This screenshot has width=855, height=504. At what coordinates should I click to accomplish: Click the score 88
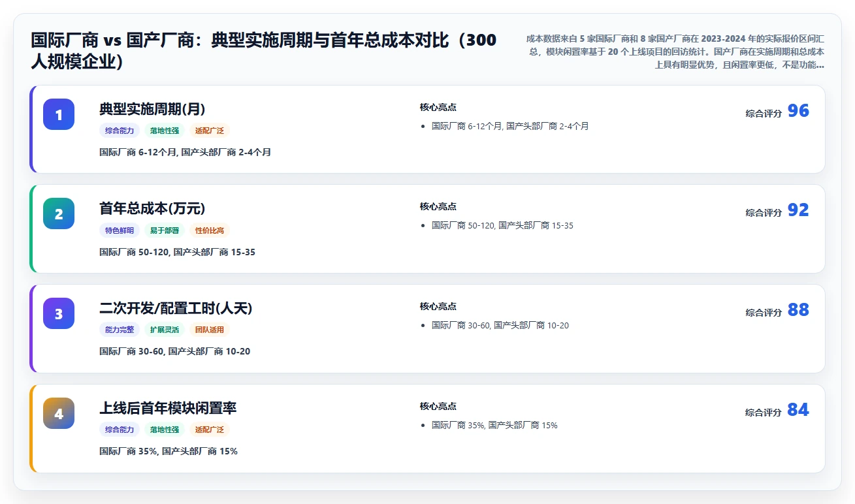point(798,310)
